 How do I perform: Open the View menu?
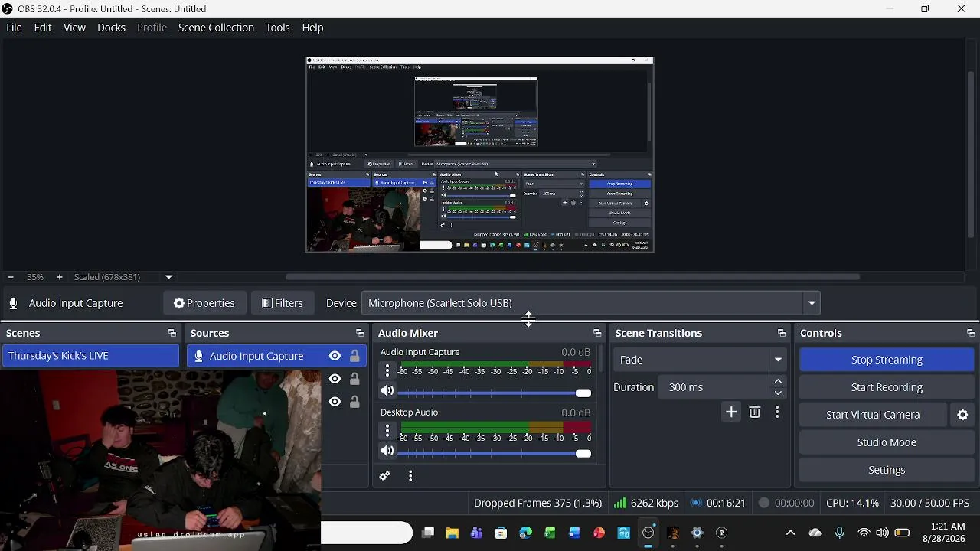click(74, 28)
